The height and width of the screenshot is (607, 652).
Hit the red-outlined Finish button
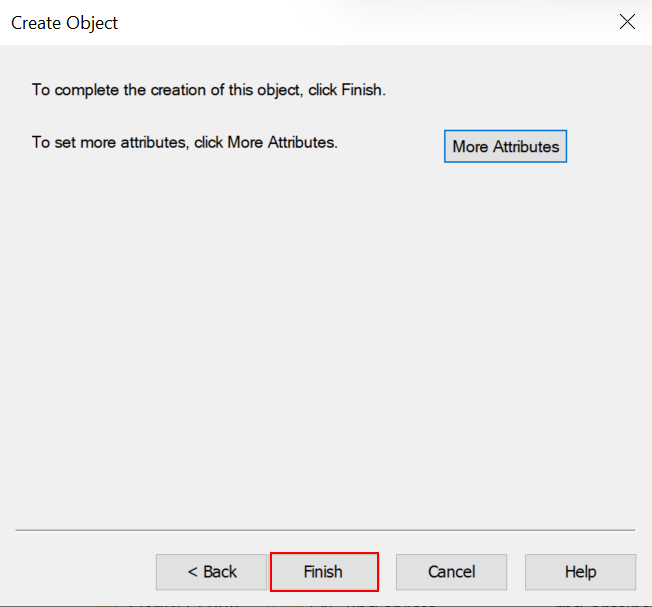(x=324, y=572)
